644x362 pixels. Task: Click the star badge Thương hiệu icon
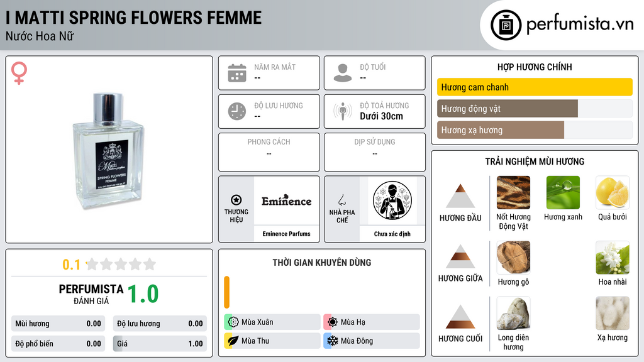click(x=236, y=200)
